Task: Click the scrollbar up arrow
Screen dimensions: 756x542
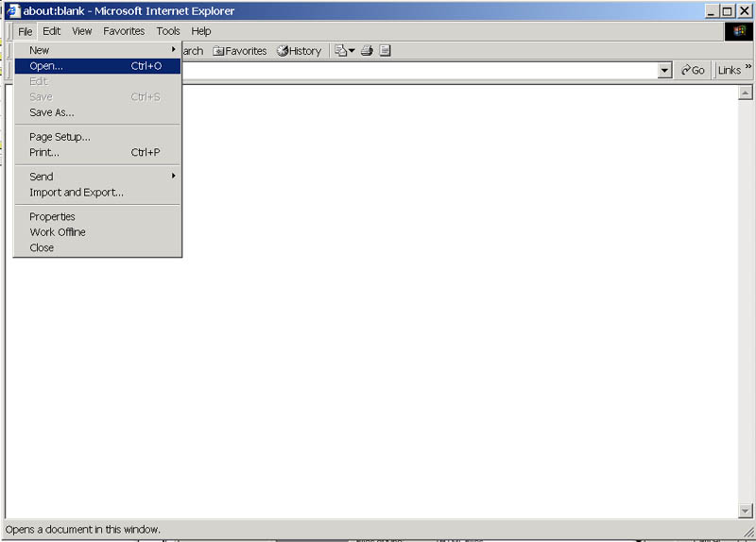Action: (746, 93)
